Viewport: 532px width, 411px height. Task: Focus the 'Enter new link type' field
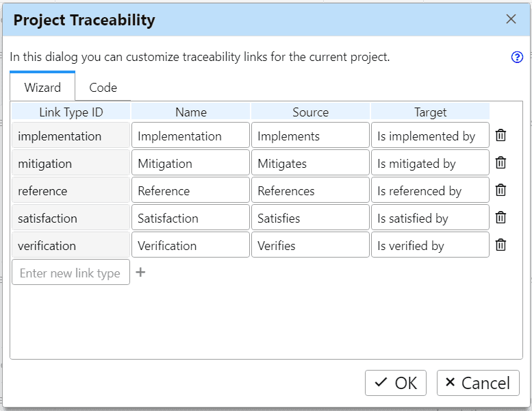click(71, 273)
